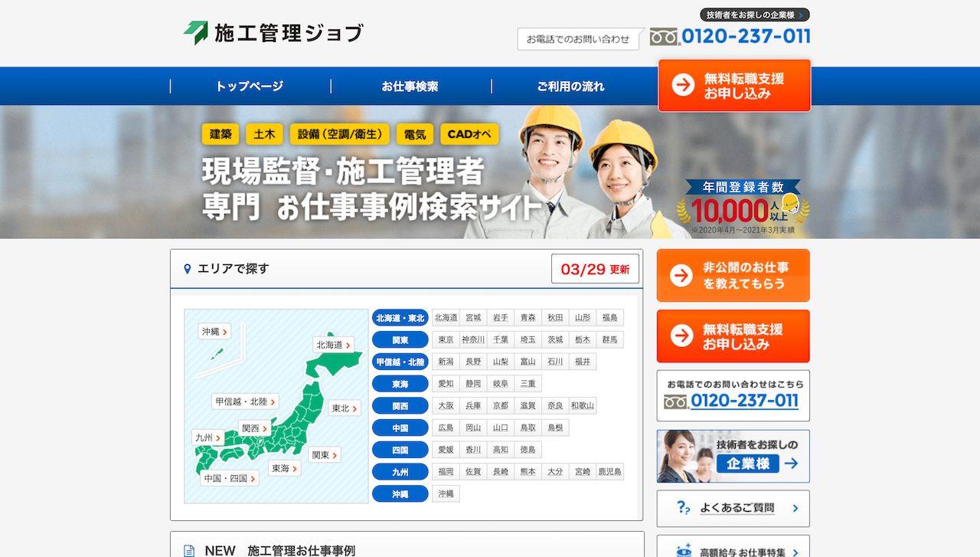
Task: Click 技術者をお探しの企業様 at top right
Action: 753,14
